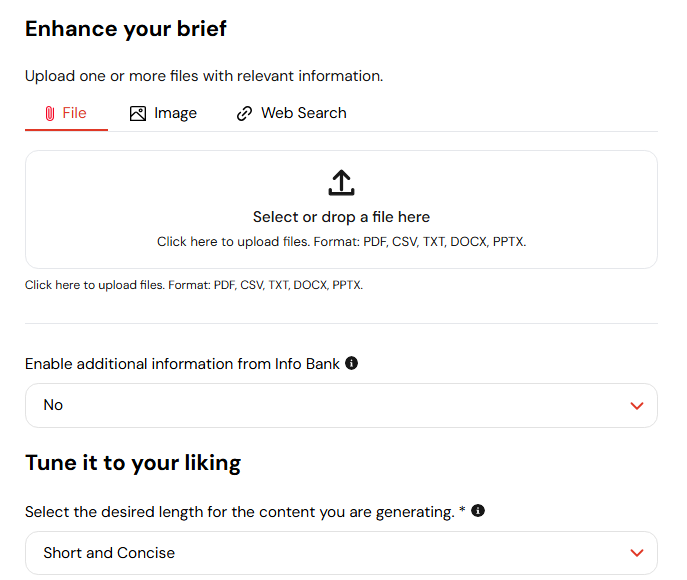Click the info icon beside content length
This screenshot has width=687, height=580.
[478, 511]
